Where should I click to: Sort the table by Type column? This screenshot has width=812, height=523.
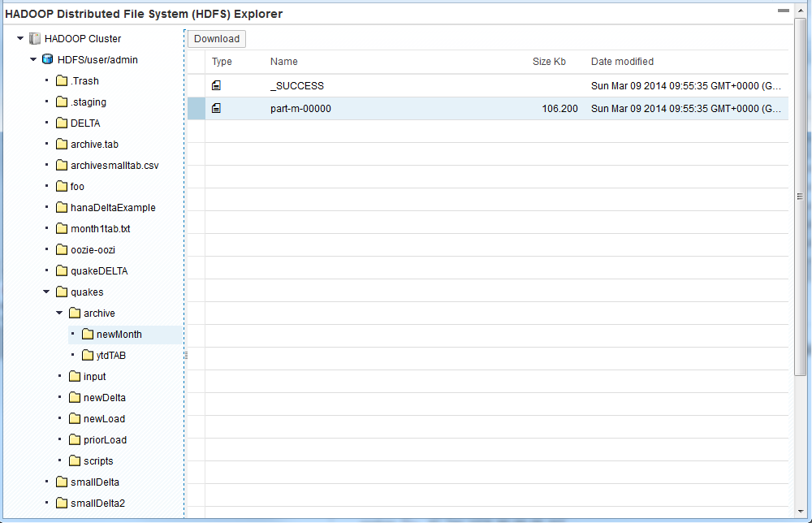[x=222, y=62]
